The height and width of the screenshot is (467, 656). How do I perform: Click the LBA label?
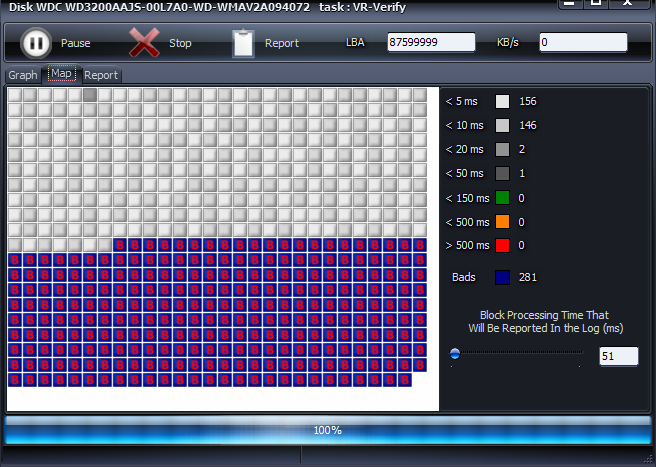[355, 42]
